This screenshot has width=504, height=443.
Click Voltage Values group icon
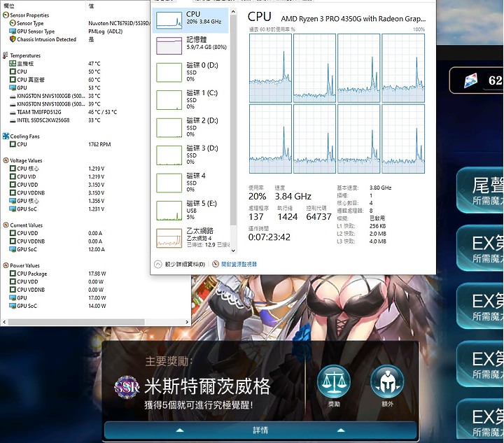point(6,160)
